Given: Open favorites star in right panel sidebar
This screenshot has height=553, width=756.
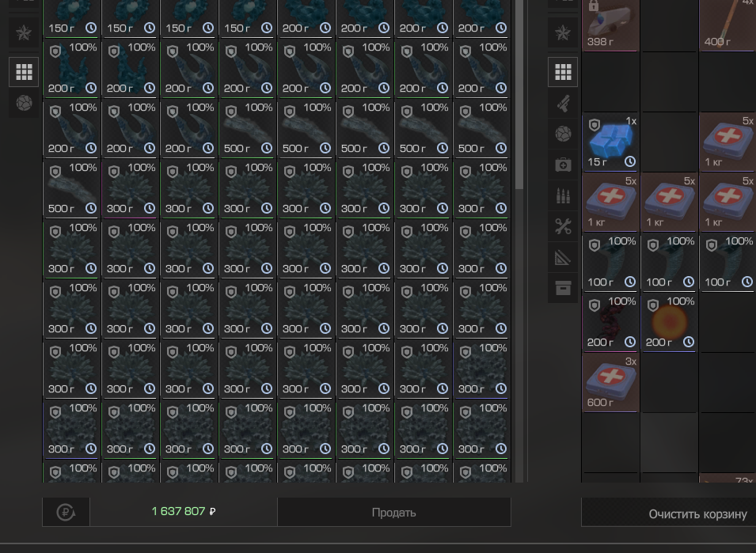Looking at the screenshot, I should click(563, 32).
